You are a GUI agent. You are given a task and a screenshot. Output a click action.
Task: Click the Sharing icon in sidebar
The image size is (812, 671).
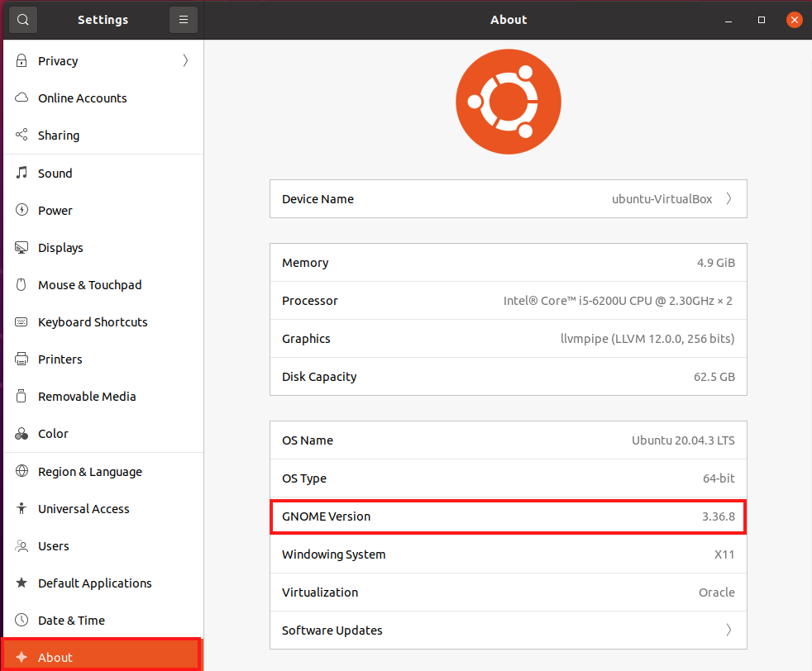(x=21, y=135)
